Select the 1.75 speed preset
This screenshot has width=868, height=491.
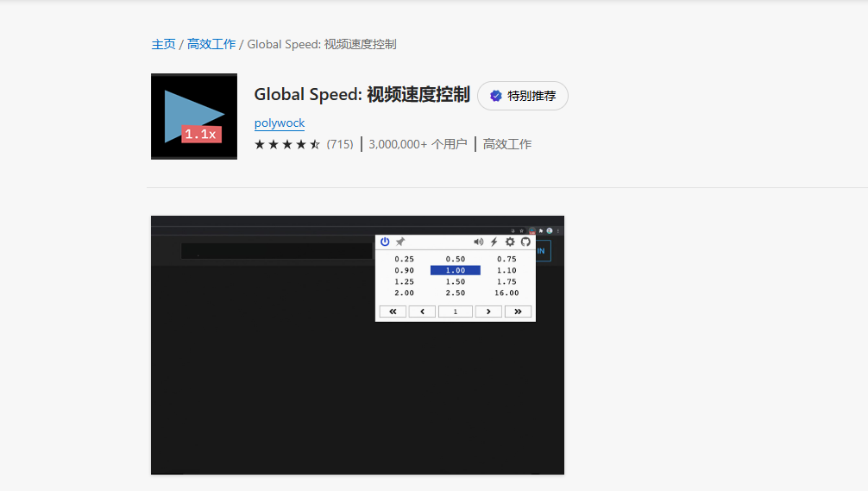click(x=506, y=282)
